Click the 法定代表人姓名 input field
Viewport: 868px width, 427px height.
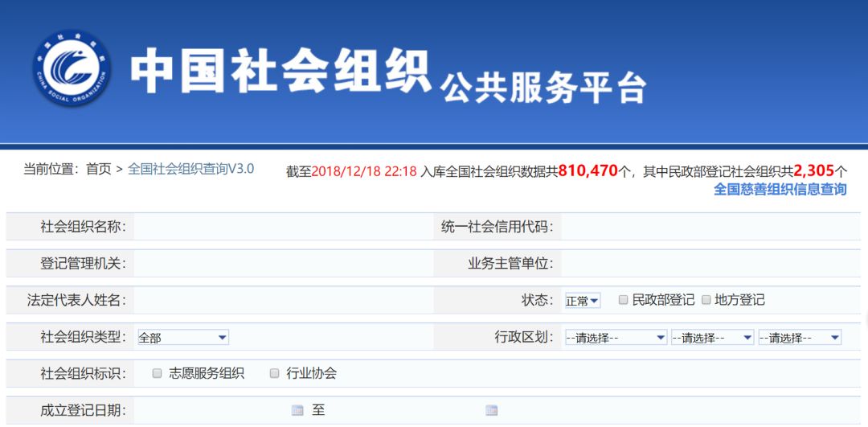point(281,300)
